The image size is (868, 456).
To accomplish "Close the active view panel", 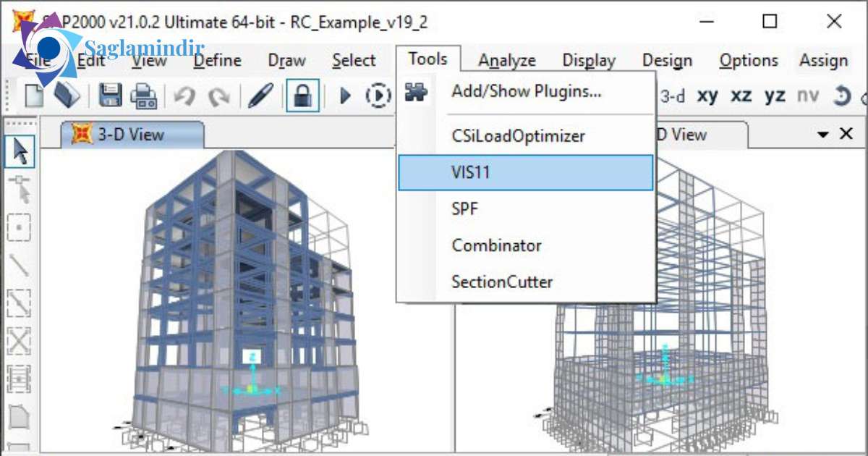I will pos(846,134).
